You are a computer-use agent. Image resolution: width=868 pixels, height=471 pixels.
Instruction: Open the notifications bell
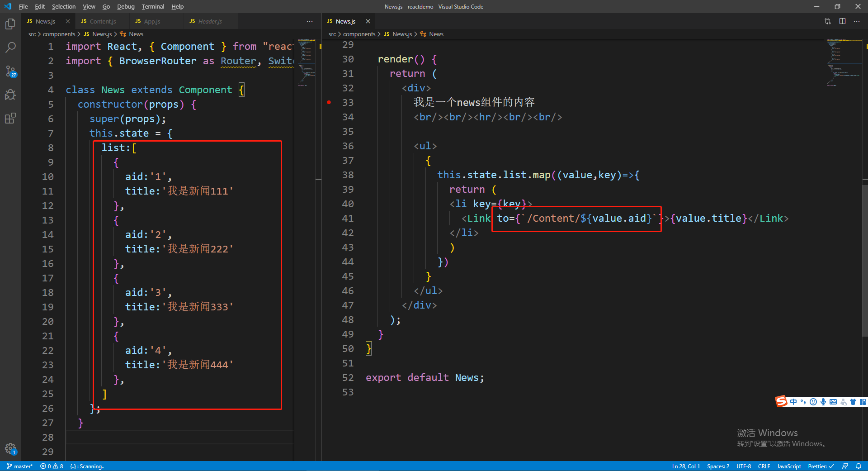tap(859, 466)
